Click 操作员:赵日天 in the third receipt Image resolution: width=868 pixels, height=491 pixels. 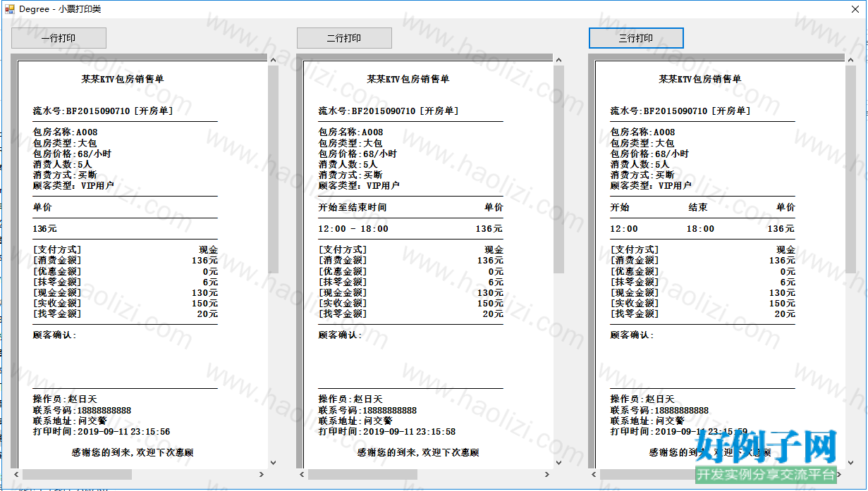pos(642,399)
